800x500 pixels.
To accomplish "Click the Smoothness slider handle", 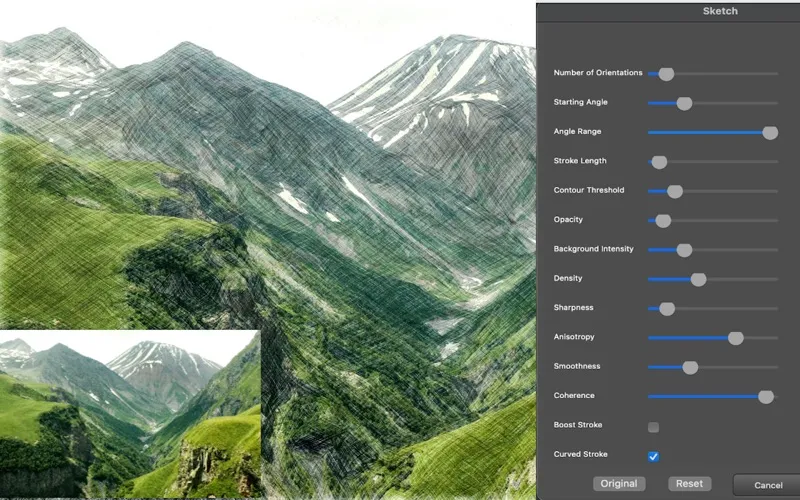I will pos(690,367).
